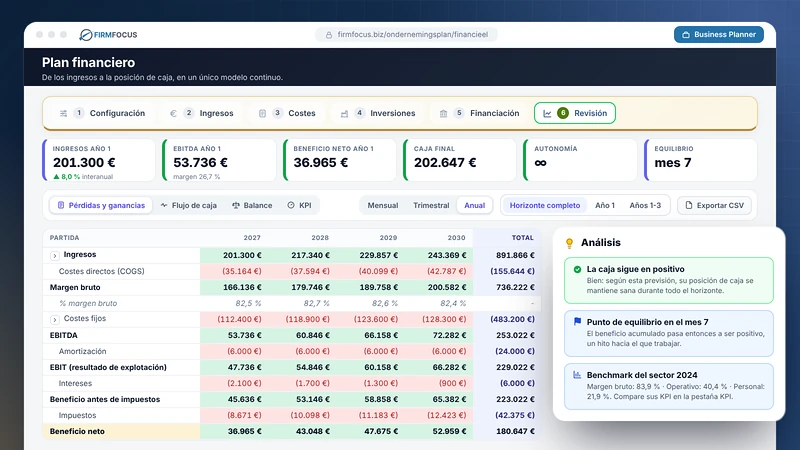The width and height of the screenshot is (800, 450).
Task: Click the 2027 column header
Action: coord(252,238)
